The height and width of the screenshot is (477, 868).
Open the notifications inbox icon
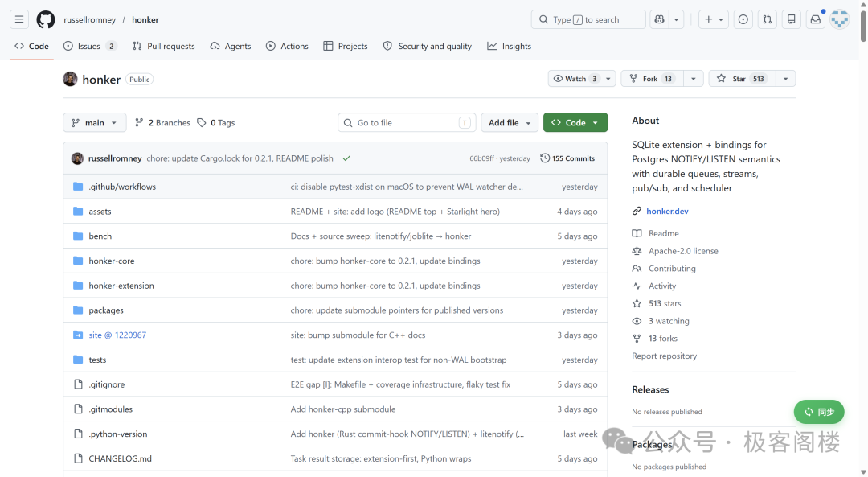point(816,19)
